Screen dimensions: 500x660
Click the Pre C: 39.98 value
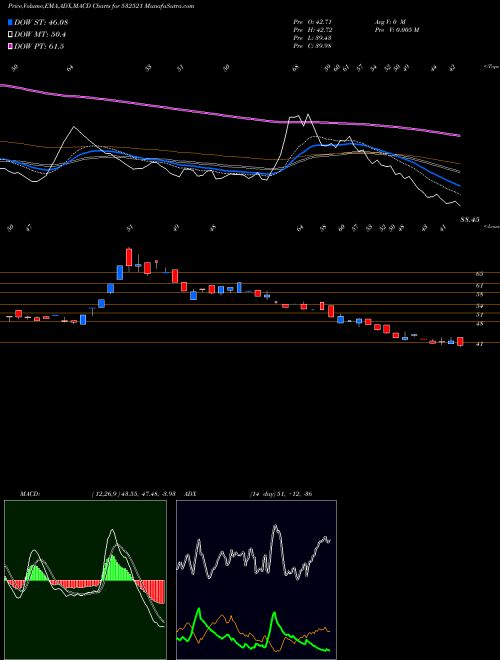coord(313,46)
